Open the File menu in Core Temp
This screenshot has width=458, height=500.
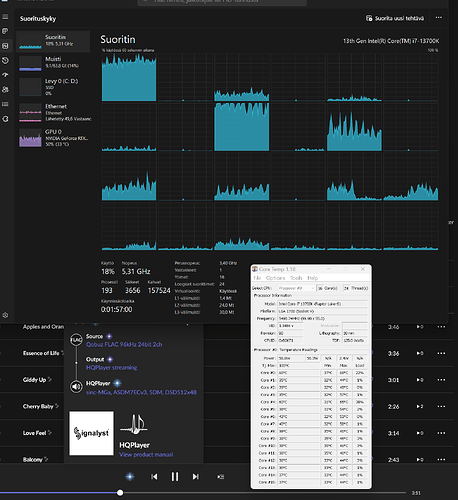click(x=257, y=278)
